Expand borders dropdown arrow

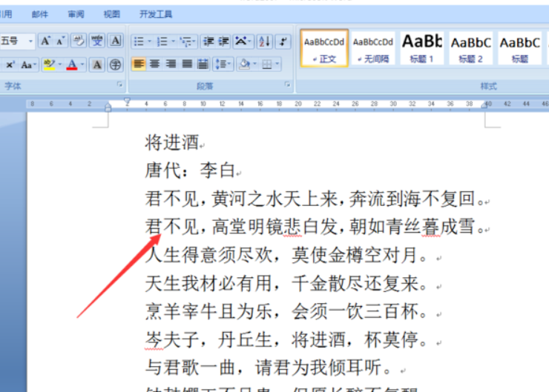coord(277,64)
